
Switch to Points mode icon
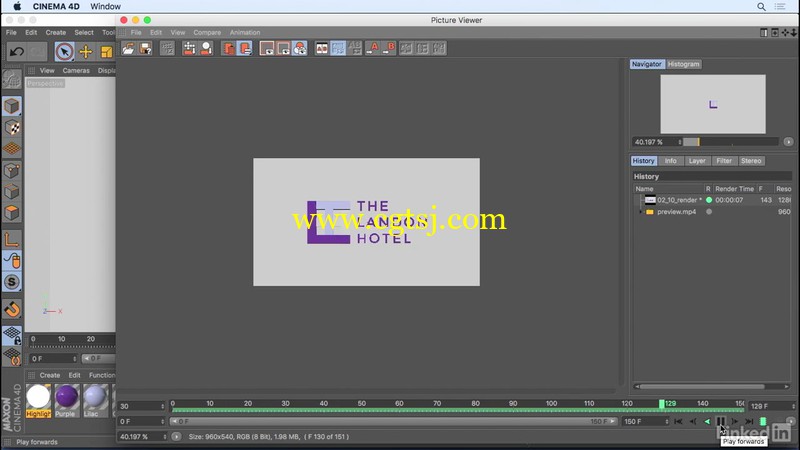point(12,170)
